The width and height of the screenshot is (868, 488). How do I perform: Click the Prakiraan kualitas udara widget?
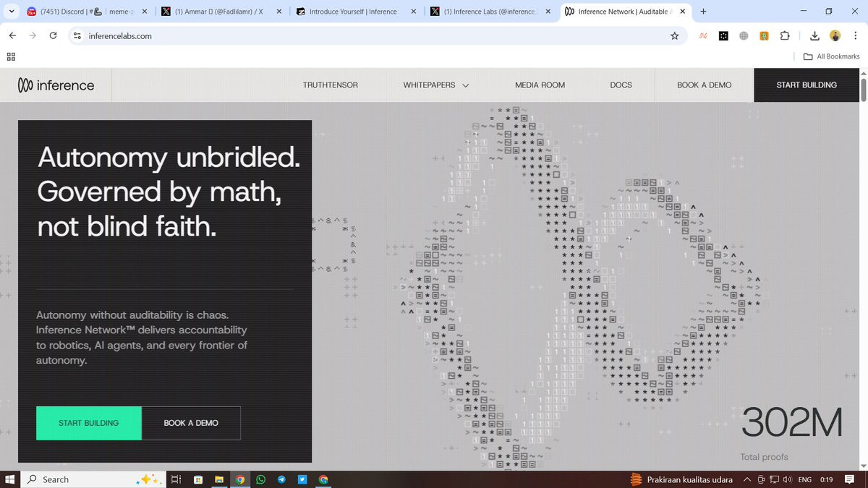tap(681, 479)
